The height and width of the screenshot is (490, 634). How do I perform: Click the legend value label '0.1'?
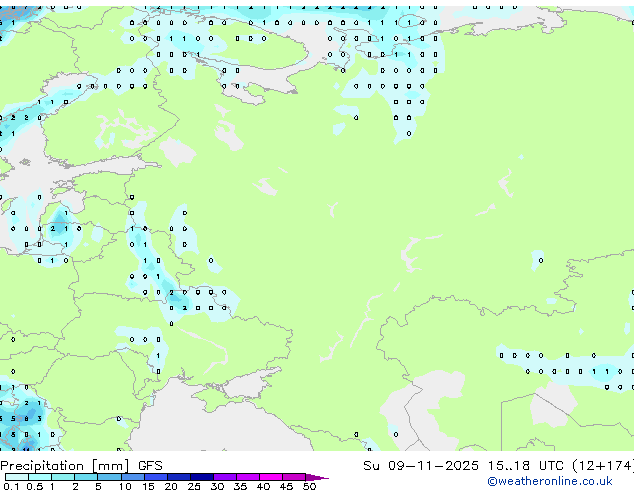pyautogui.click(x=11, y=486)
